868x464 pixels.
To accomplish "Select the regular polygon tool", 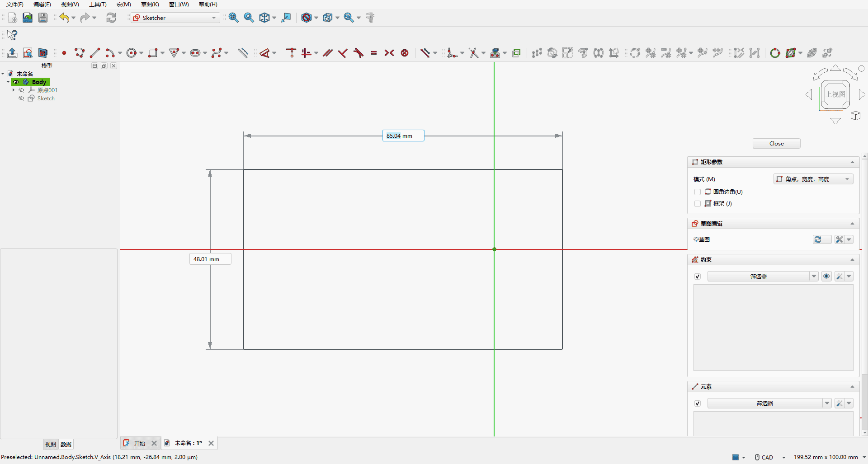I will [174, 53].
